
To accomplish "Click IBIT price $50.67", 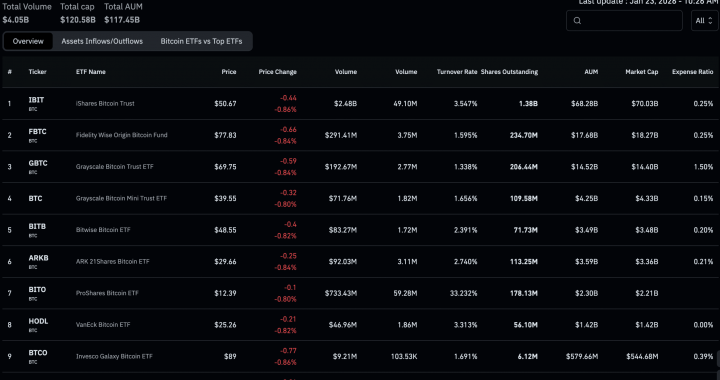I will [225, 103].
